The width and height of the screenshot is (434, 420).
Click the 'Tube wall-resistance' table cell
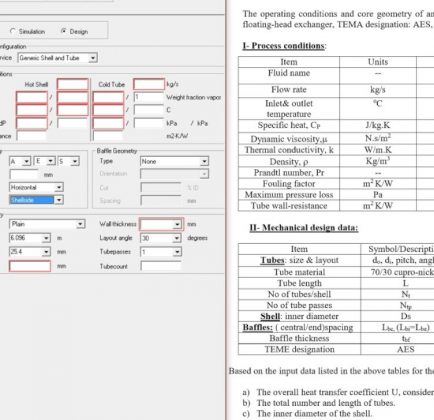(289, 206)
